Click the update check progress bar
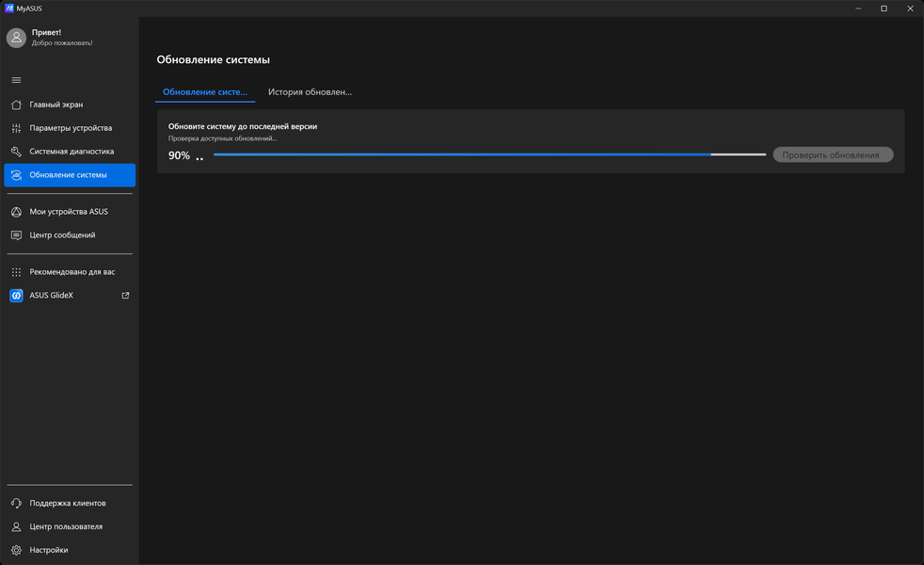The image size is (924, 565). (489, 154)
